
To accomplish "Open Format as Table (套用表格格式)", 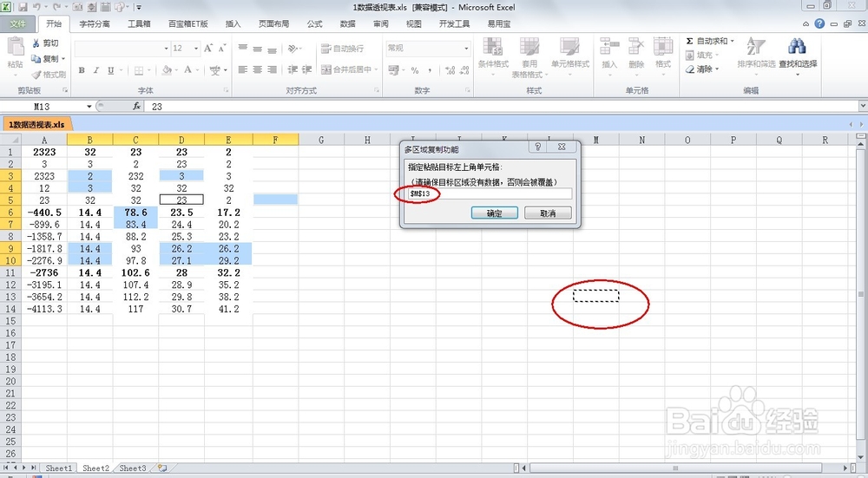I will 529,57.
